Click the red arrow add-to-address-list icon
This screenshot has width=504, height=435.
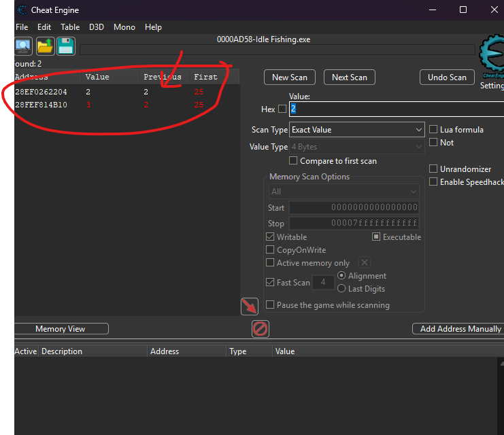click(250, 307)
